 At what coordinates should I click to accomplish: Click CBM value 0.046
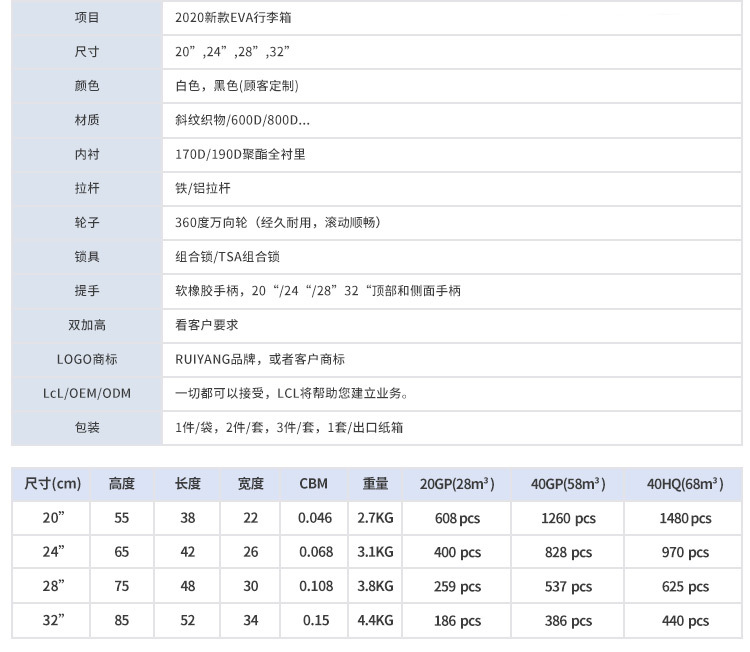click(315, 518)
